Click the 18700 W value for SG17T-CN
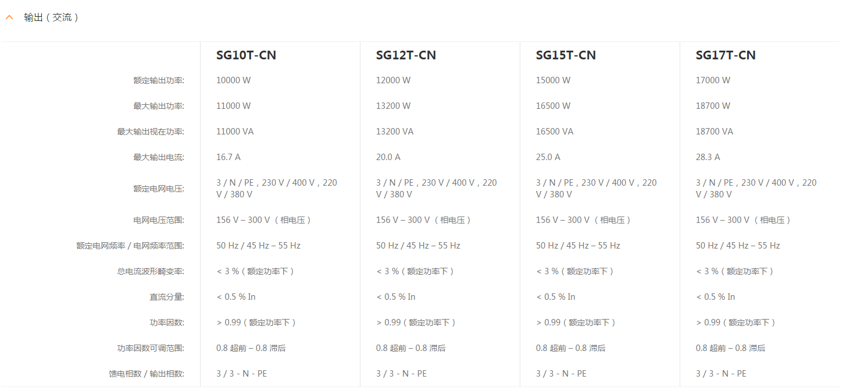 tap(713, 106)
